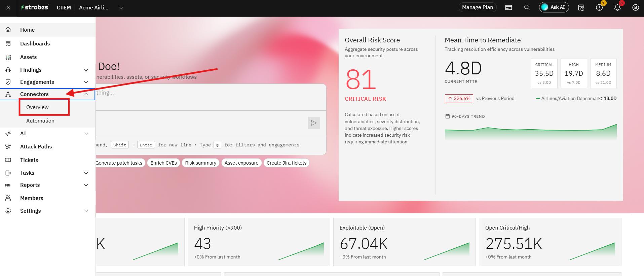Viewport: 644px width, 276px height.
Task: Open the billing card icon in top bar
Action: click(x=508, y=7)
